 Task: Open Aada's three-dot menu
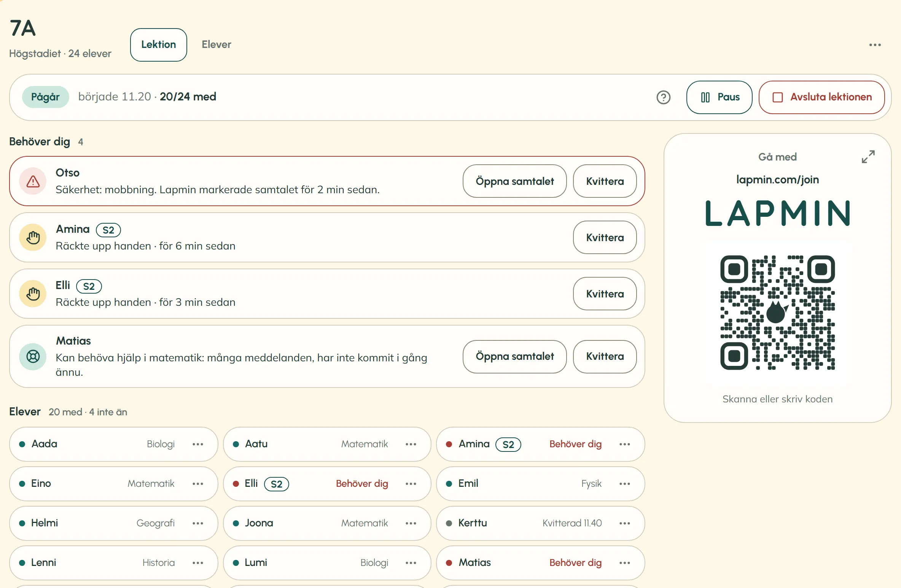pos(198,444)
